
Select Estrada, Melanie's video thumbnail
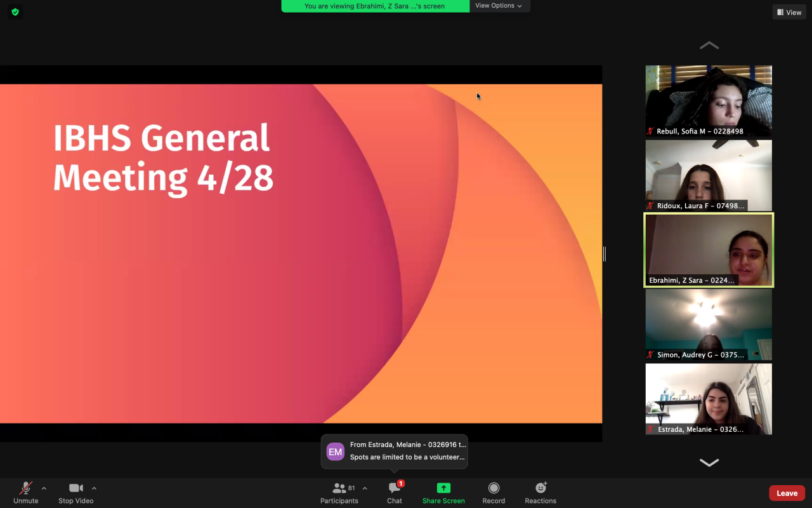(709, 399)
